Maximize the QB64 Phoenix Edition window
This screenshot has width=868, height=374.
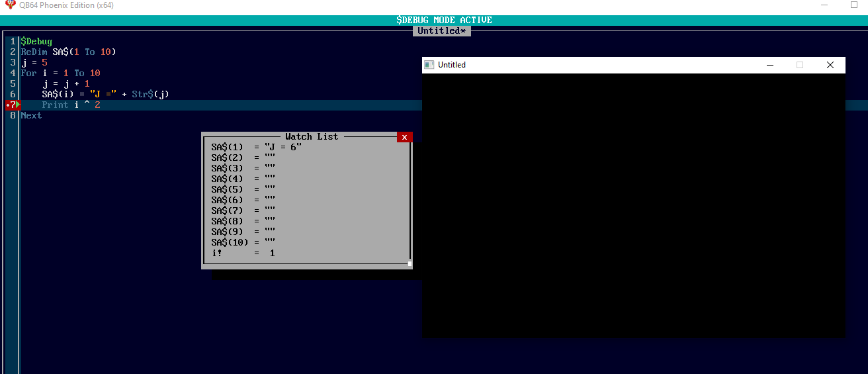coord(853,5)
